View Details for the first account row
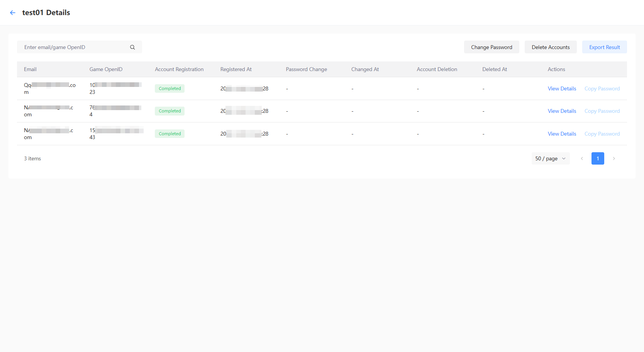The width and height of the screenshot is (644, 352). pos(562,88)
